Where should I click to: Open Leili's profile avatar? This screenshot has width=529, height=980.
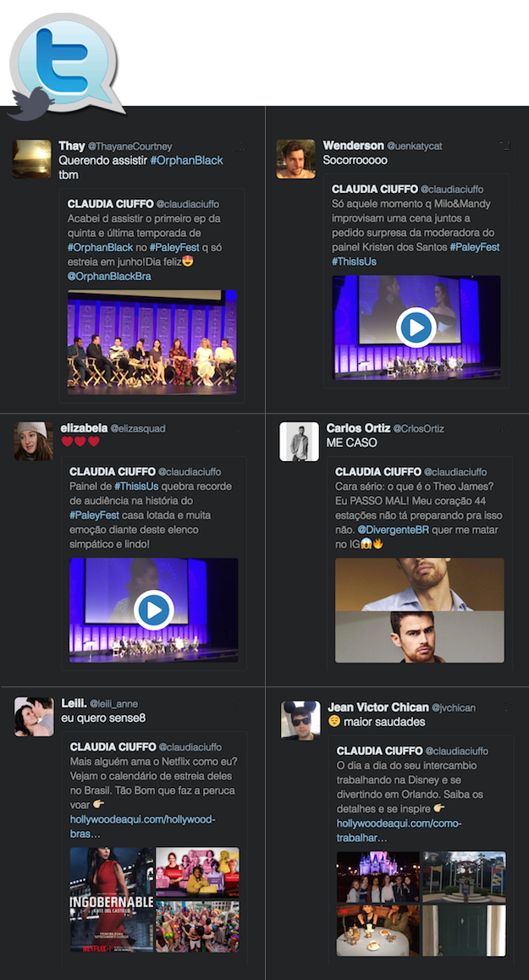(x=34, y=717)
